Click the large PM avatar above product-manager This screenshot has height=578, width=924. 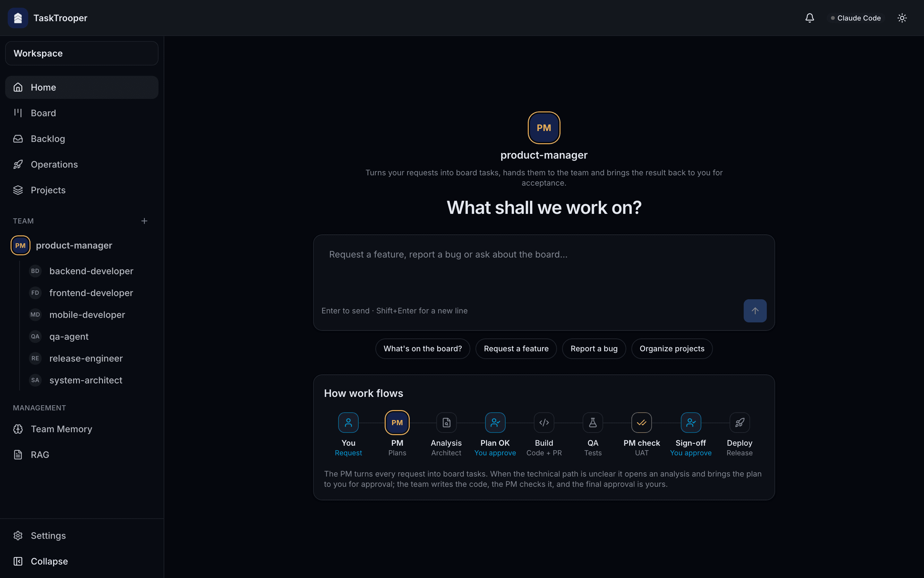[544, 128]
